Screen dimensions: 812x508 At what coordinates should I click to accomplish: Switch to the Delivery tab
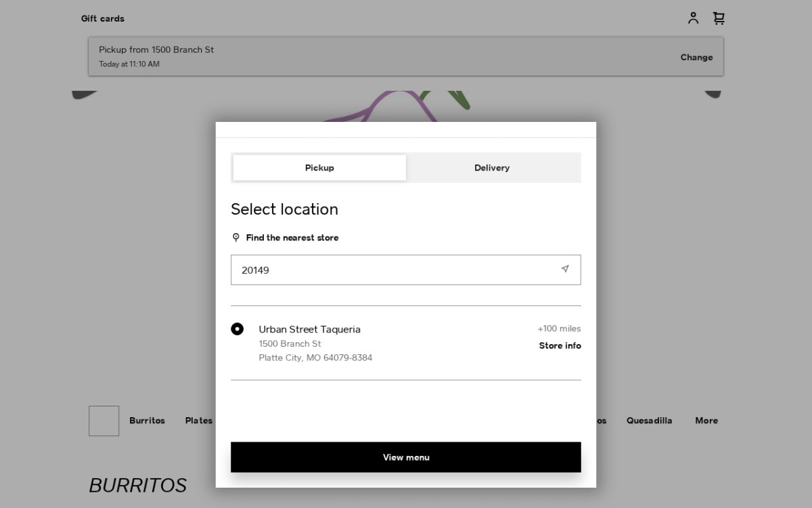point(492,167)
